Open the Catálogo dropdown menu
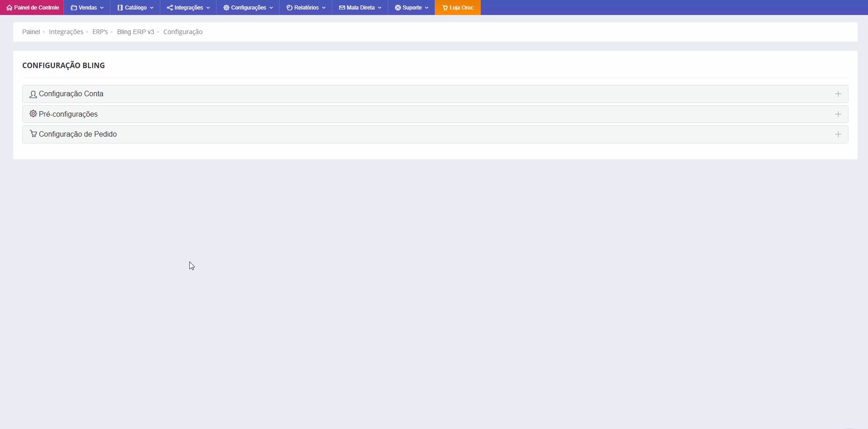This screenshot has width=868, height=429. tap(135, 8)
